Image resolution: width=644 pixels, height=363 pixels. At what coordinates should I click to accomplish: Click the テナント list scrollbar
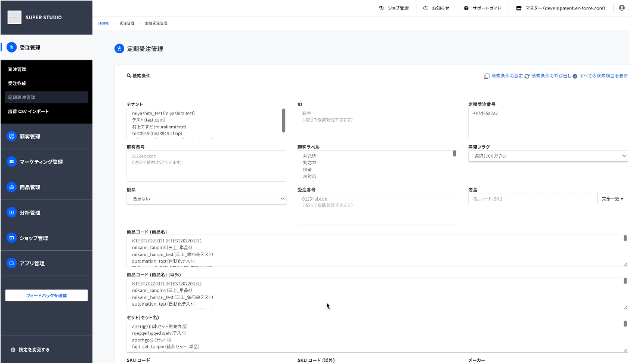[283, 121]
